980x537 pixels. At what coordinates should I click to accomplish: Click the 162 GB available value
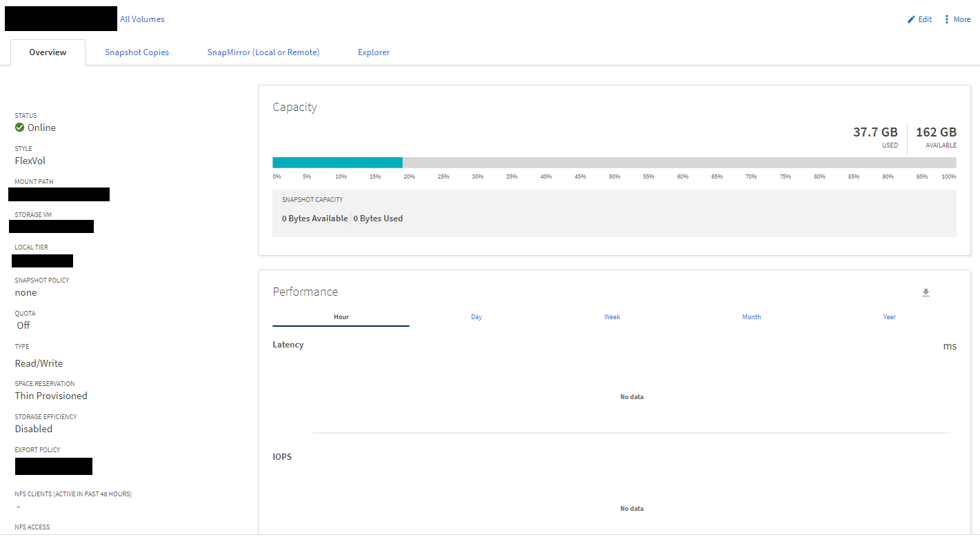tap(936, 132)
